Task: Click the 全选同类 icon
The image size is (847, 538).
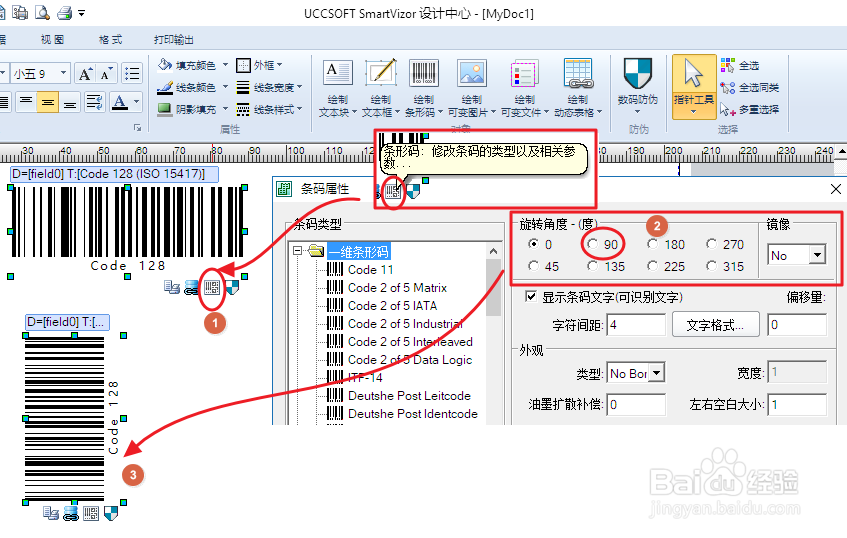Action: click(728, 88)
